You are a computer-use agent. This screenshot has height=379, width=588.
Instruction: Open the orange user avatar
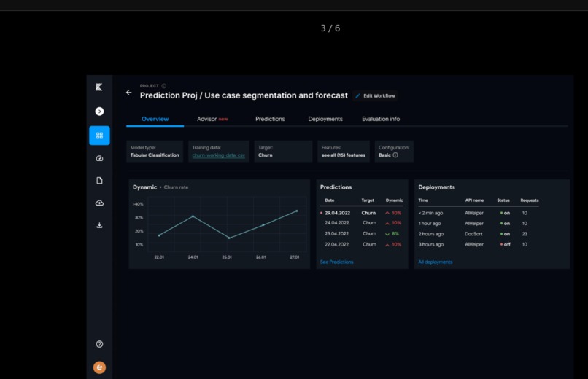[x=99, y=367]
